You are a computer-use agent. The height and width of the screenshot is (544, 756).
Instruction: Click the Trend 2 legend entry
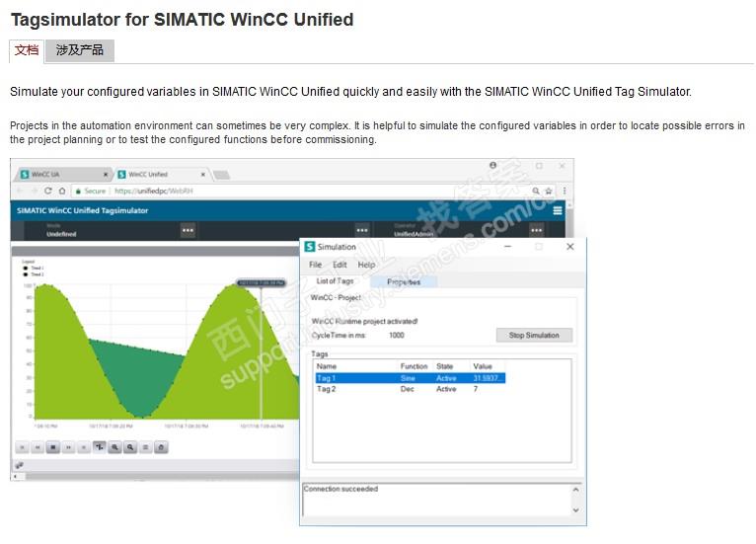click(x=34, y=274)
